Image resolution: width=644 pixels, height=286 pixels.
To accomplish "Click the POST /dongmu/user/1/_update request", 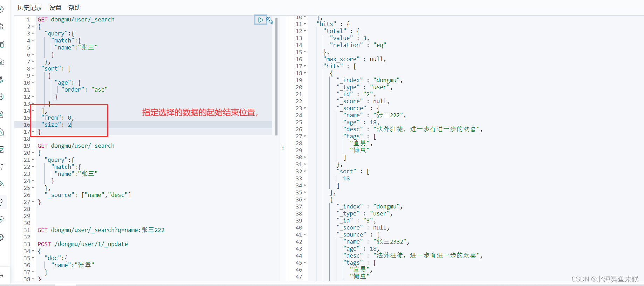I will pos(83,244).
